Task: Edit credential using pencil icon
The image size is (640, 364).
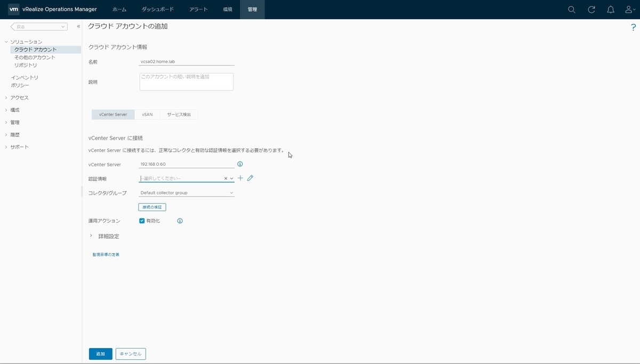Action: point(250,178)
